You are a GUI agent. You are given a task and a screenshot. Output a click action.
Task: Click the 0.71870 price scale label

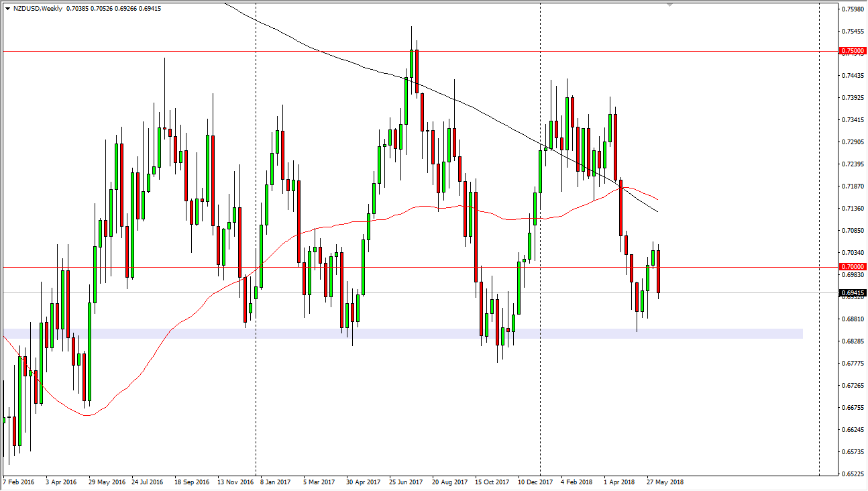point(852,186)
